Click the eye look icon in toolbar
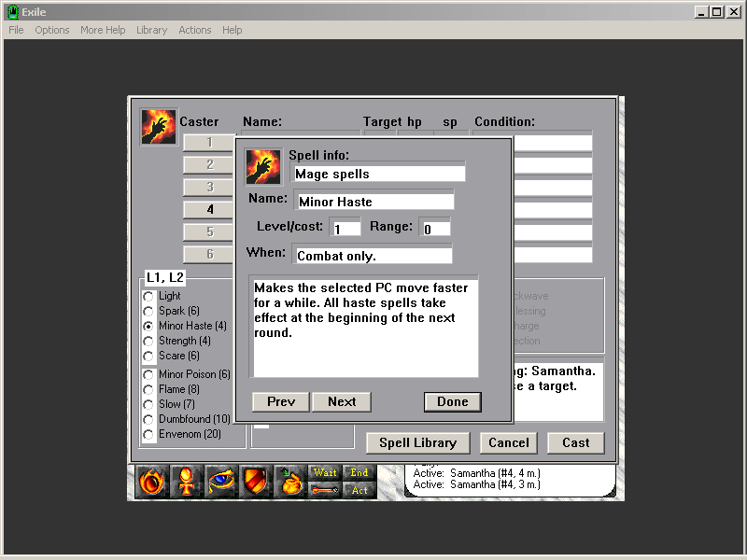The height and width of the screenshot is (560, 747). pos(221,482)
